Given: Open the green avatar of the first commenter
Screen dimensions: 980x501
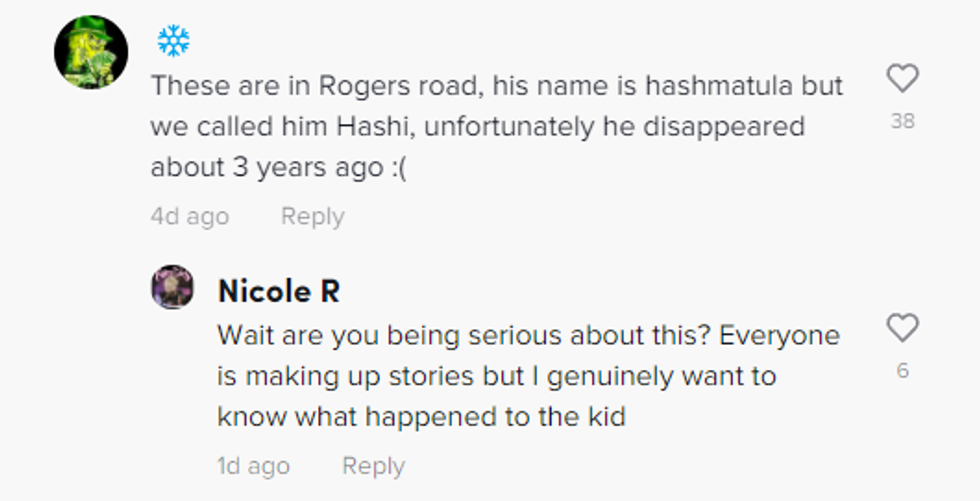Looking at the screenshot, I should (x=91, y=53).
